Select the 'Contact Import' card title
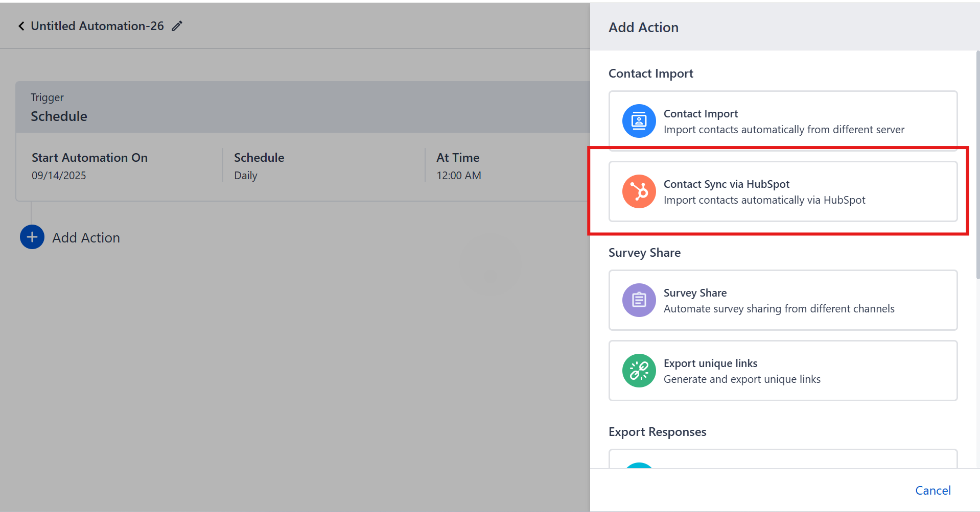Viewport: 980px width, 512px height. [701, 114]
